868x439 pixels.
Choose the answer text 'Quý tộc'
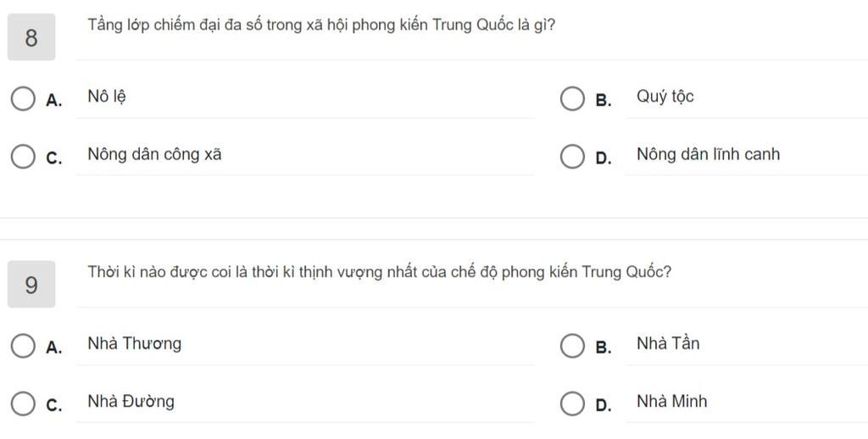coord(665,97)
